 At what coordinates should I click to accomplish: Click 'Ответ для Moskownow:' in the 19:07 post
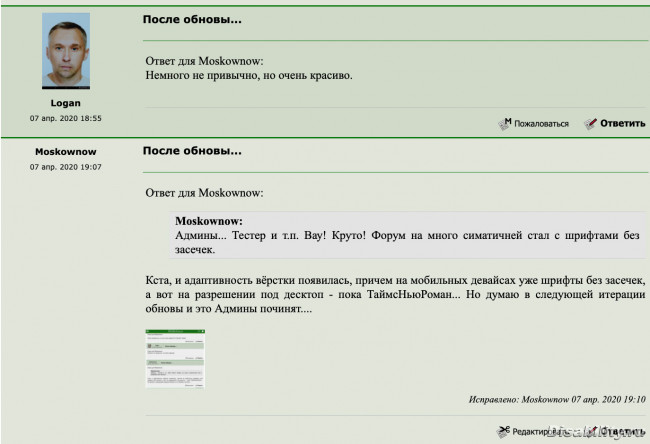pos(204,193)
